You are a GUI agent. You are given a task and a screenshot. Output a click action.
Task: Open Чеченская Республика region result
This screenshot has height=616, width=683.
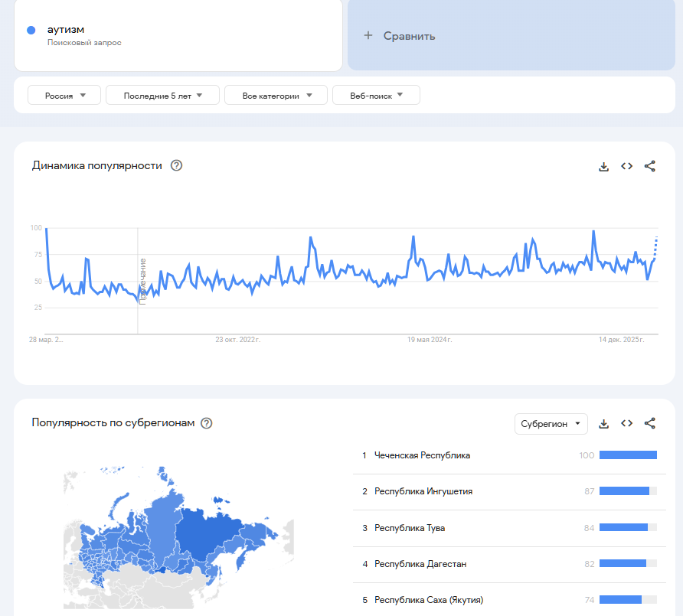422,455
